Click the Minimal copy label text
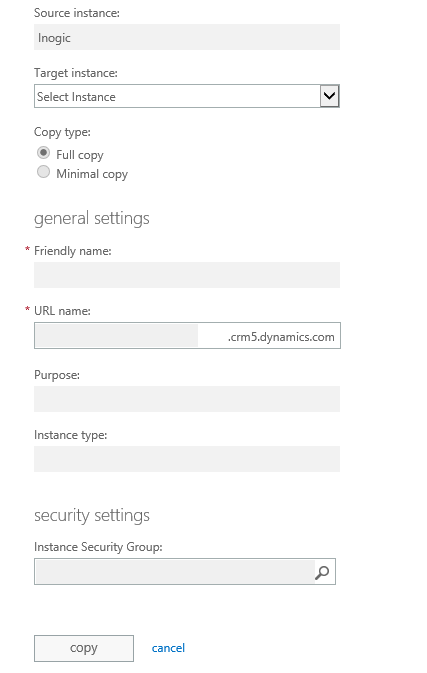Screen dimensions: 427x673 (x=92, y=174)
